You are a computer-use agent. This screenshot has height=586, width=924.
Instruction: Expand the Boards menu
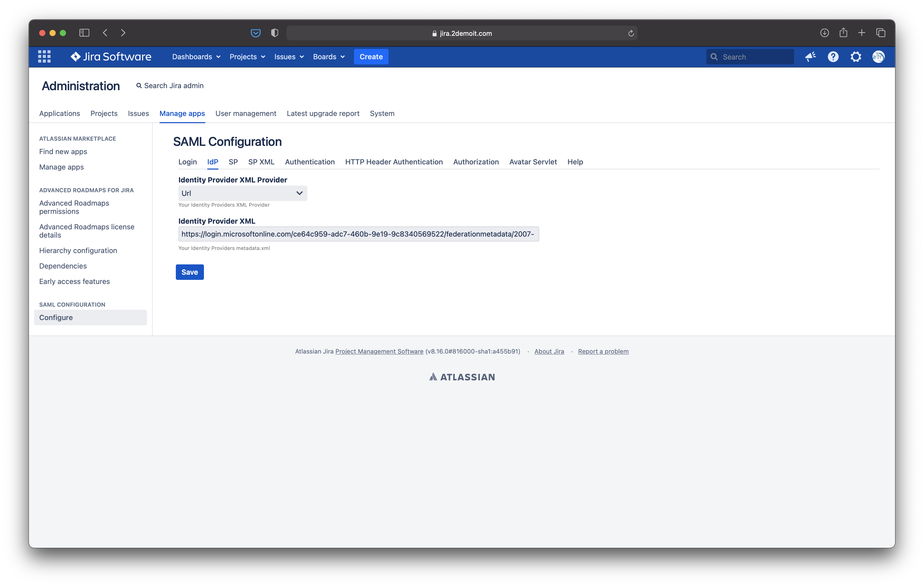coord(329,57)
